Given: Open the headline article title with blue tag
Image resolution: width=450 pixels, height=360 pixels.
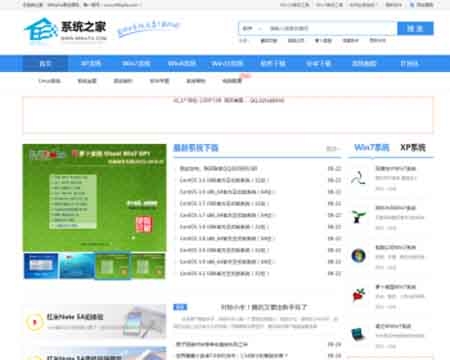Looking at the screenshot, I should 263,307.
